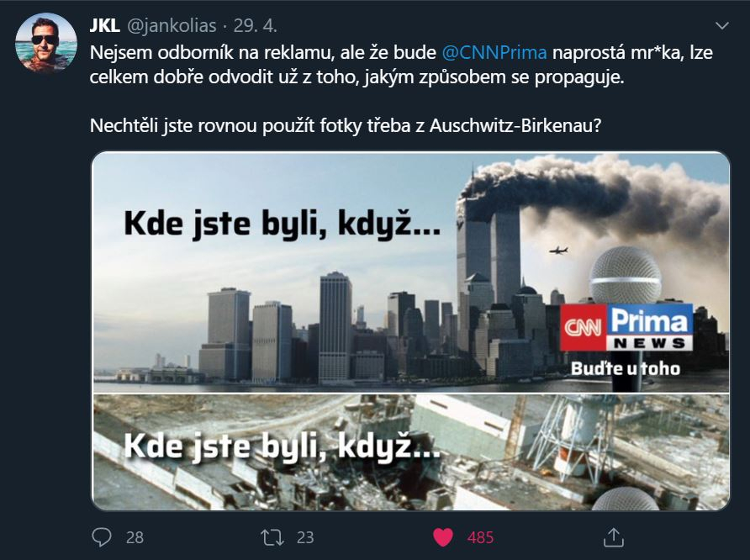The height and width of the screenshot is (560, 750).
Task: Expand the tweet options chevron
Action: (x=721, y=26)
